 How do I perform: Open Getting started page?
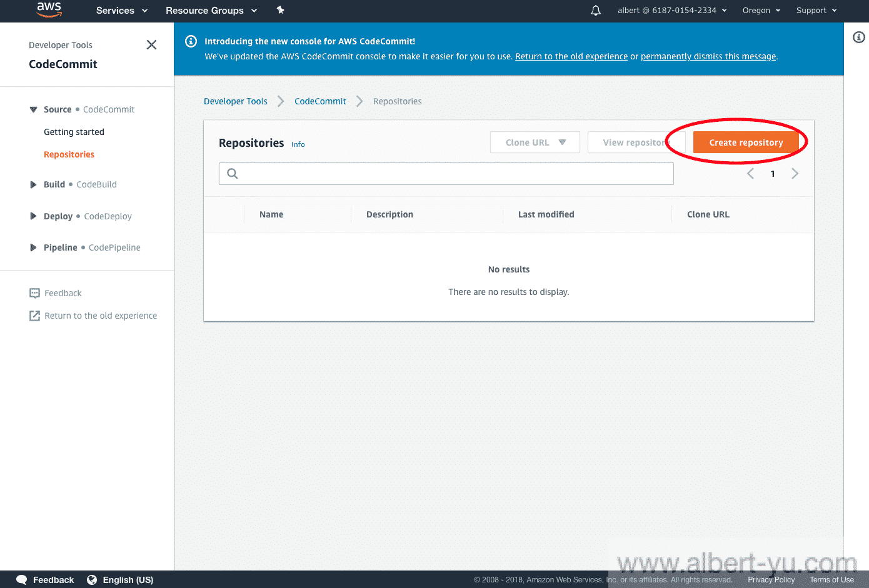click(x=74, y=132)
